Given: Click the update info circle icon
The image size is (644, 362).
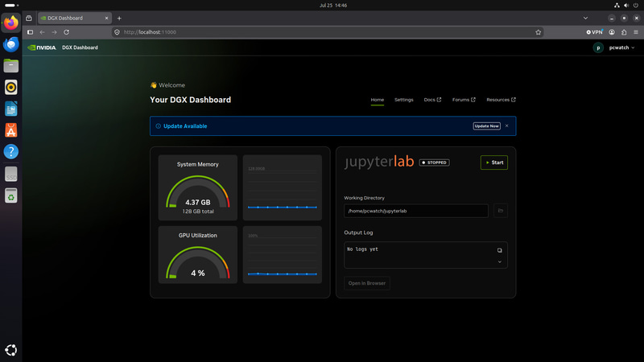Looking at the screenshot, I should [x=158, y=126].
